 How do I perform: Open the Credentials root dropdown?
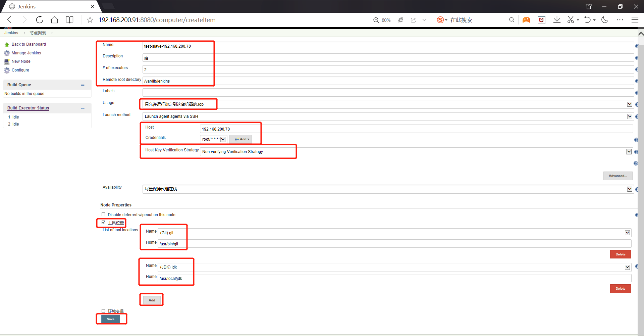[x=214, y=139]
